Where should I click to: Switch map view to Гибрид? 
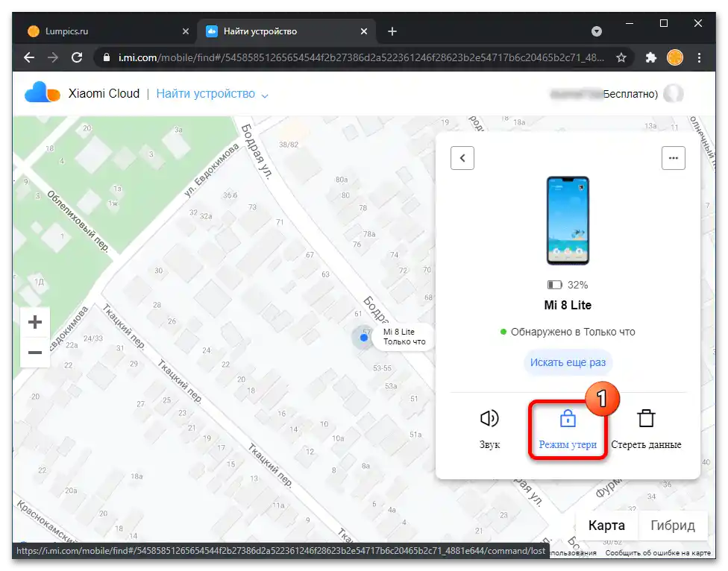pos(673,526)
